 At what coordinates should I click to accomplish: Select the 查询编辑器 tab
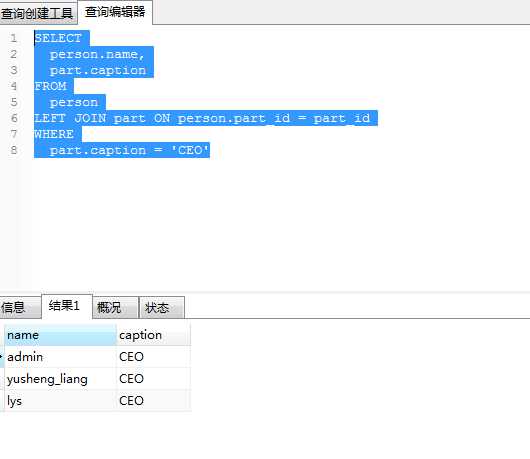coord(115,12)
